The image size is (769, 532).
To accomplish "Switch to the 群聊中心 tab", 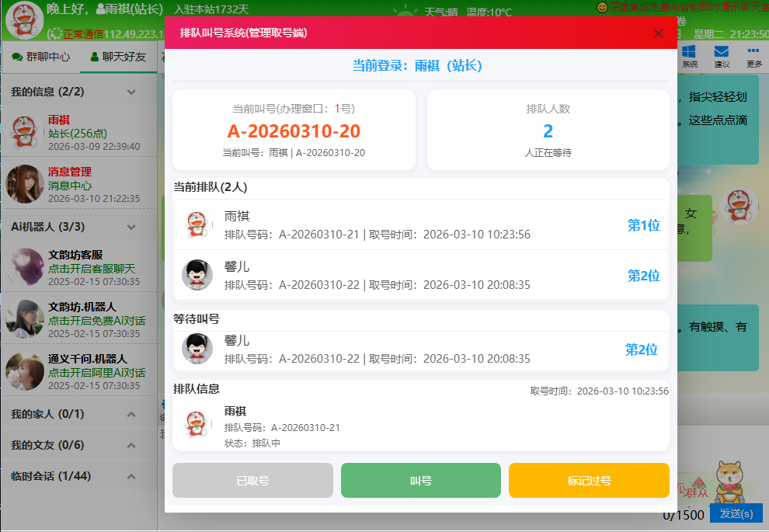I will (x=41, y=57).
